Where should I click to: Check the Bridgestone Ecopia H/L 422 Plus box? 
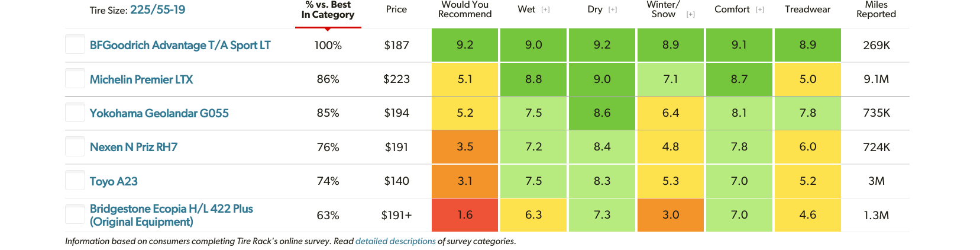(75, 214)
